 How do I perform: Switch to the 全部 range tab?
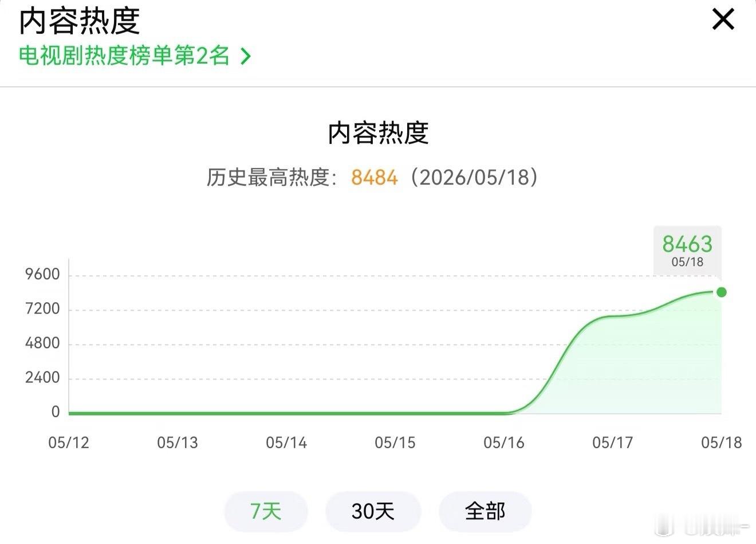tap(485, 511)
